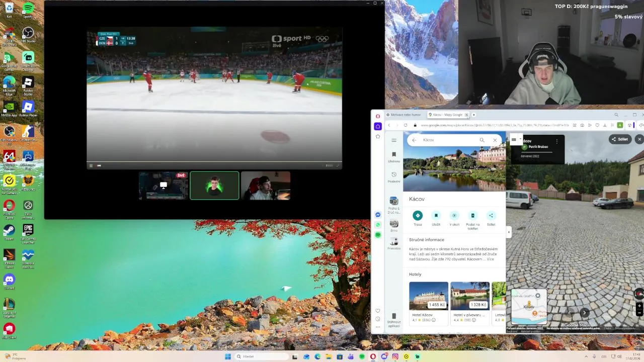Open Opera bookmarks heart in sidebar
This screenshot has height=362, width=644.
click(x=378, y=311)
